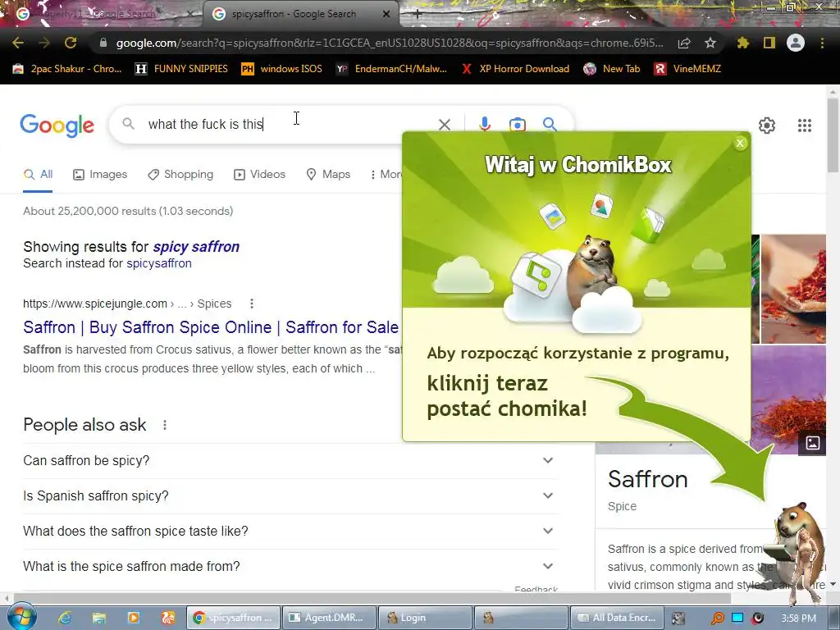Expand "What is the spice saffron made from?"
This screenshot has height=630, width=840.
click(x=291, y=567)
